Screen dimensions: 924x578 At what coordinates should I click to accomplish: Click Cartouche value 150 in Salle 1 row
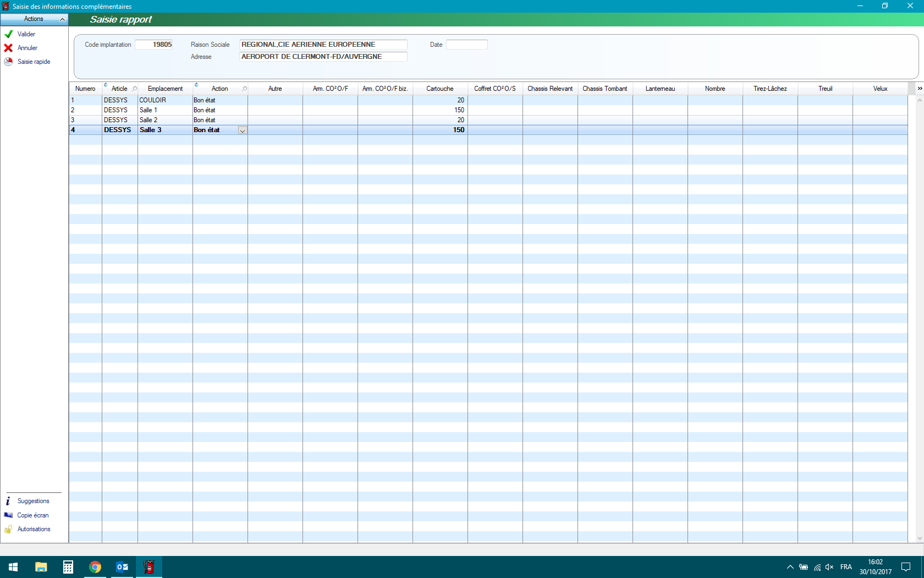click(x=440, y=110)
